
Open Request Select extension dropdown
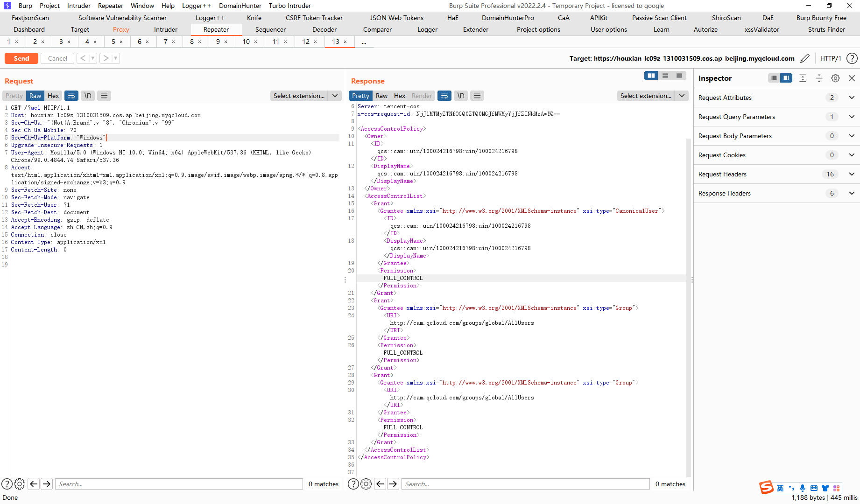(x=306, y=96)
